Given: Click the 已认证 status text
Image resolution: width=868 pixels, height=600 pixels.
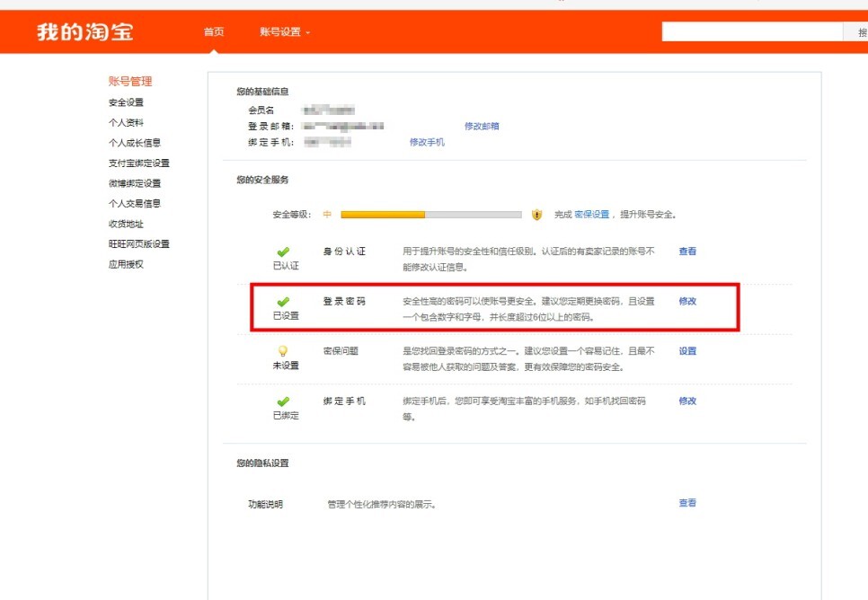Looking at the screenshot, I should [x=286, y=266].
